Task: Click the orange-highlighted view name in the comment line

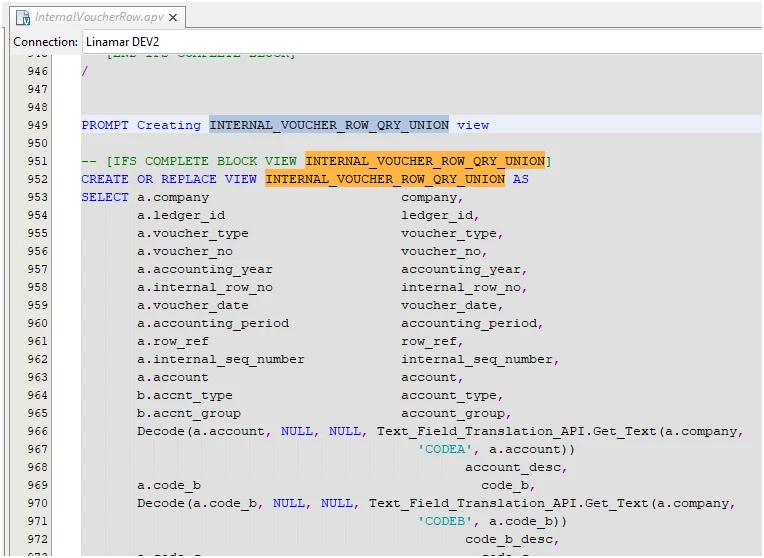Action: [425, 161]
